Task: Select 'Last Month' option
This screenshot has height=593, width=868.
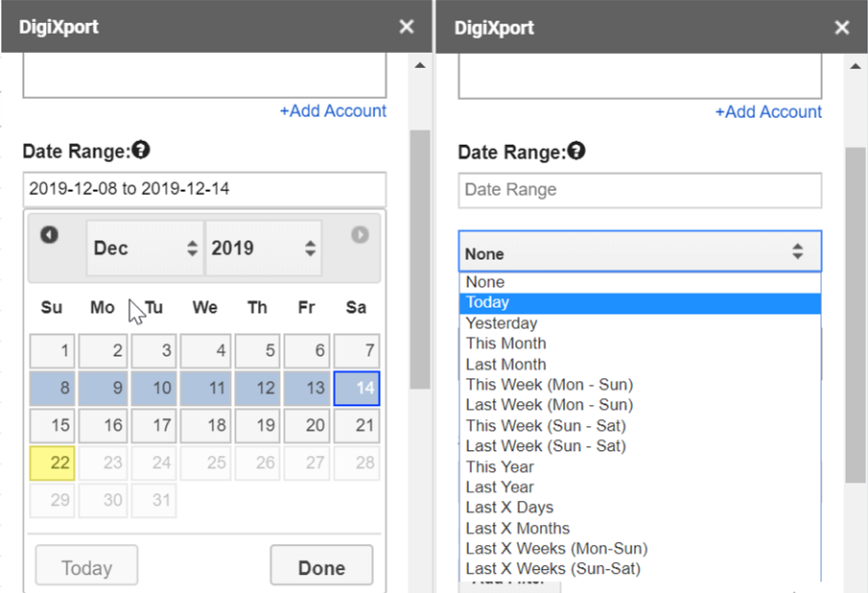Action: click(640, 365)
